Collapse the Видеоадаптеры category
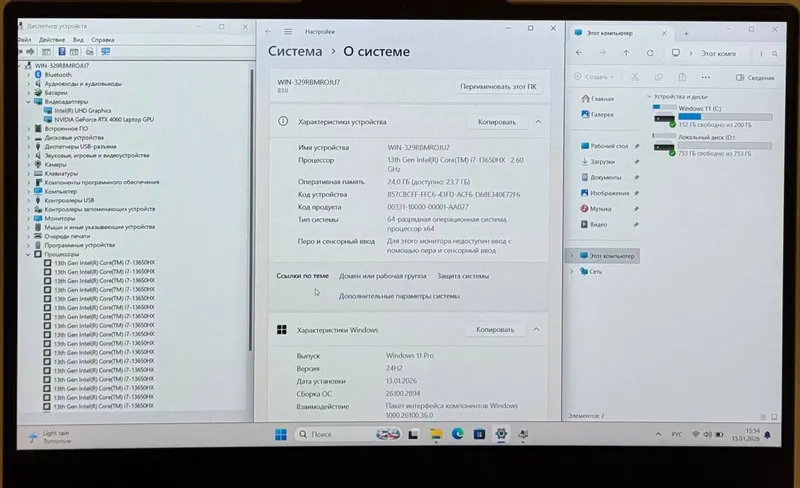Viewport: 800px width, 488px height. 29,102
